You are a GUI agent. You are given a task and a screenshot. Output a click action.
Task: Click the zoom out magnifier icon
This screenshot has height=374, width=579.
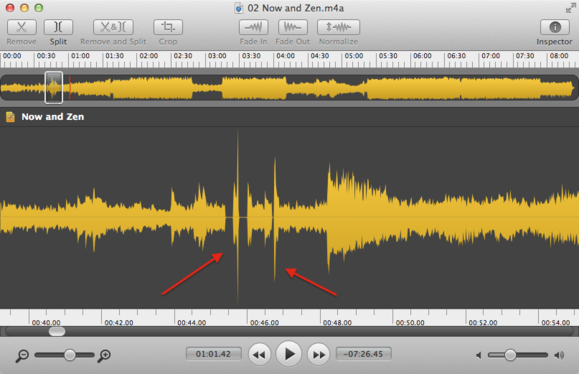point(22,356)
